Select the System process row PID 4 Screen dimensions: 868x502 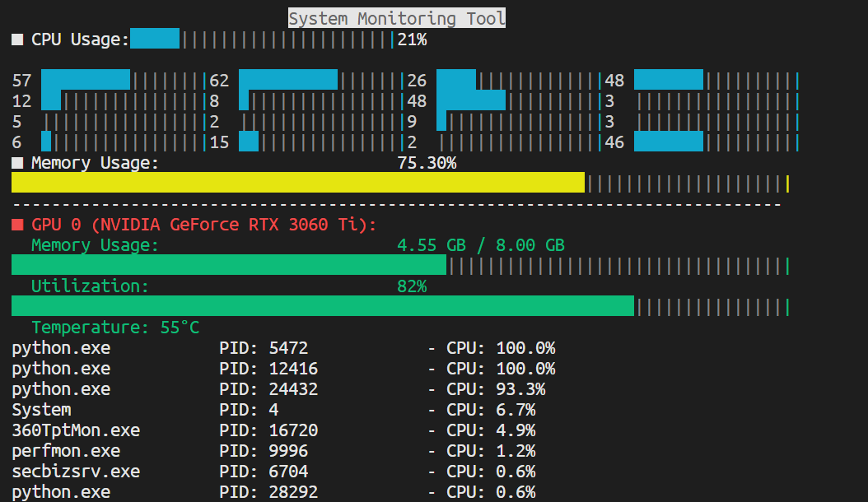pyautogui.click(x=41, y=410)
